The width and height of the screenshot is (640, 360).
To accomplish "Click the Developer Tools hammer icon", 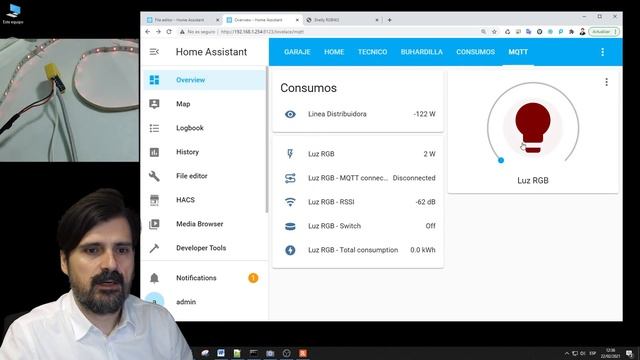I will pyautogui.click(x=154, y=248).
